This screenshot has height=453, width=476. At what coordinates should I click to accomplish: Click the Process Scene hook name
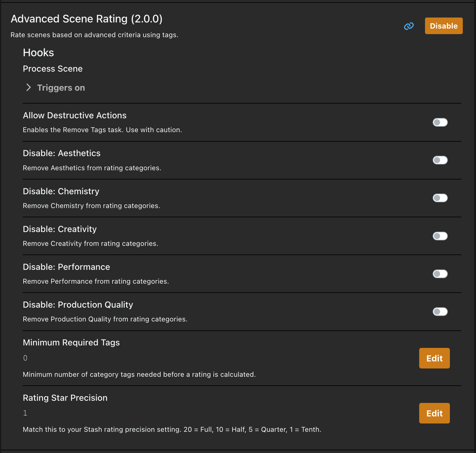point(53,69)
